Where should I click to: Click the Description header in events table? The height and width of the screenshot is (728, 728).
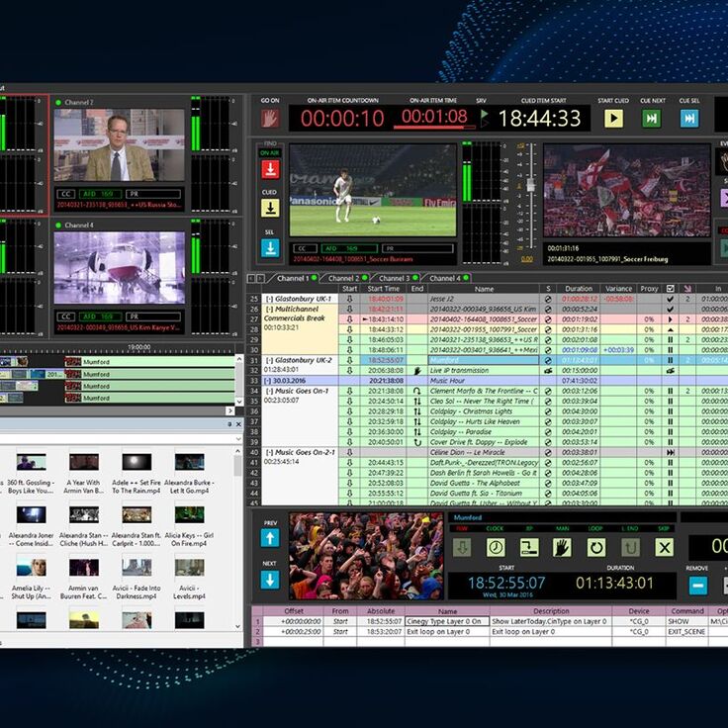551,611
